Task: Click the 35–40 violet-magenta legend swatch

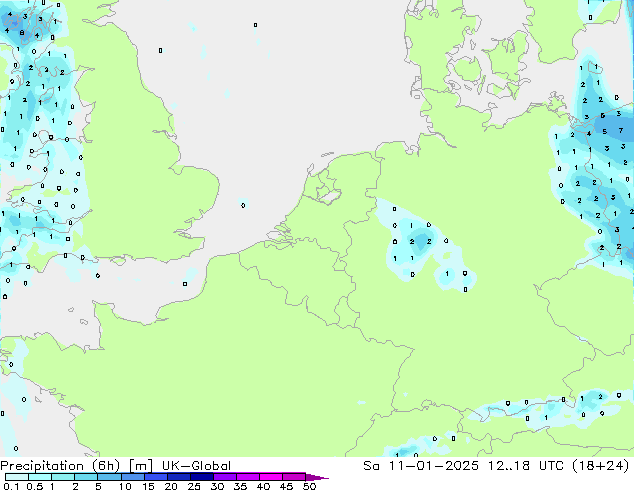Action: 248,477
